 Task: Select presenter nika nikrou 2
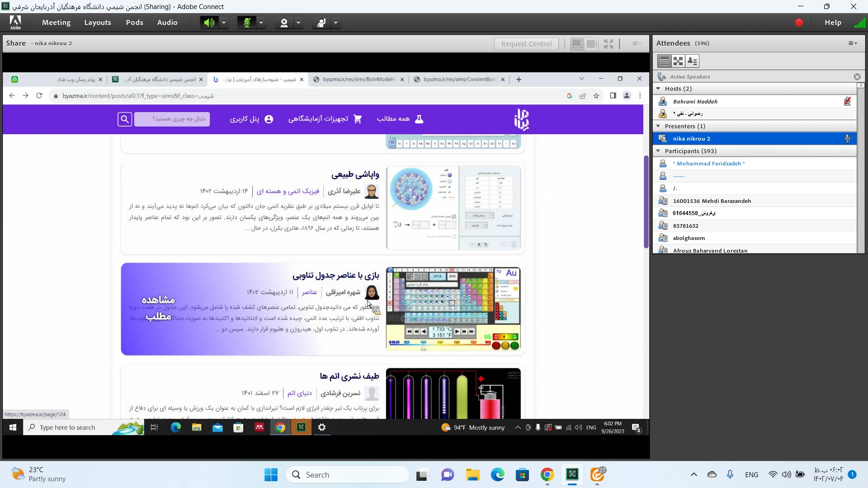(x=691, y=139)
